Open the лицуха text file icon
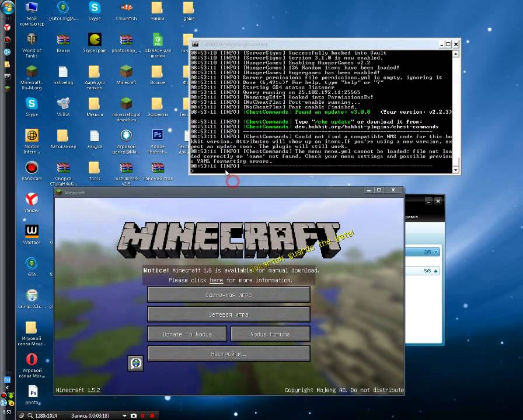 coord(95,139)
